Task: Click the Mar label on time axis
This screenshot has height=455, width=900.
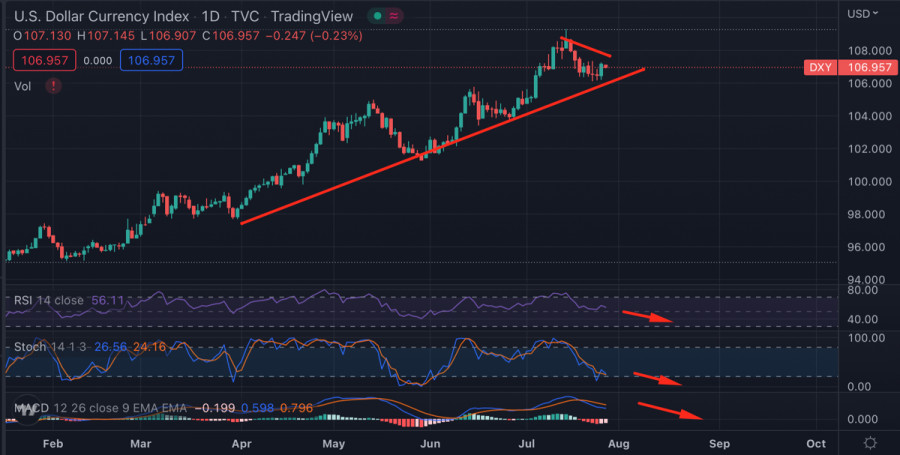Action: click(x=141, y=444)
